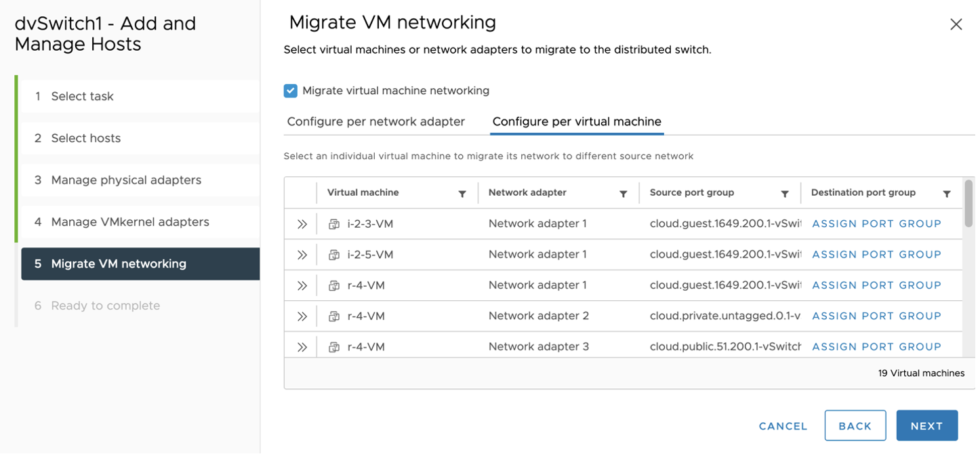Open filter for Source port group column

[785, 194]
